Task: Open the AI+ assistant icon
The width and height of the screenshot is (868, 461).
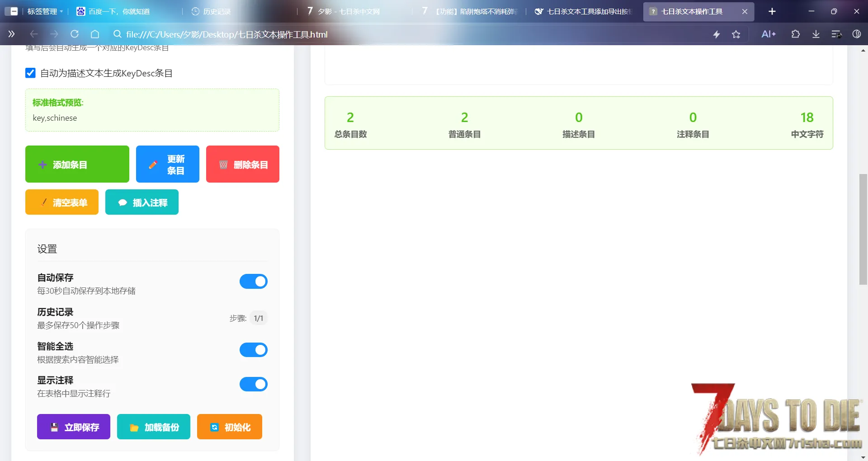Action: click(x=768, y=34)
